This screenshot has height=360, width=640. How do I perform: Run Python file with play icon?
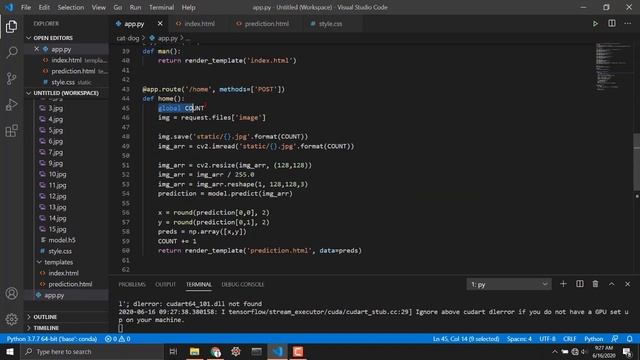[x=596, y=24]
